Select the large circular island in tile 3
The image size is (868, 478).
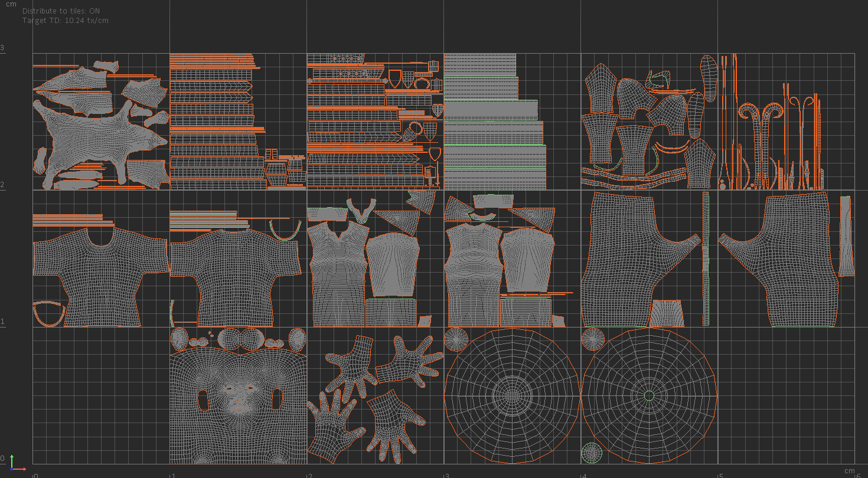512,395
